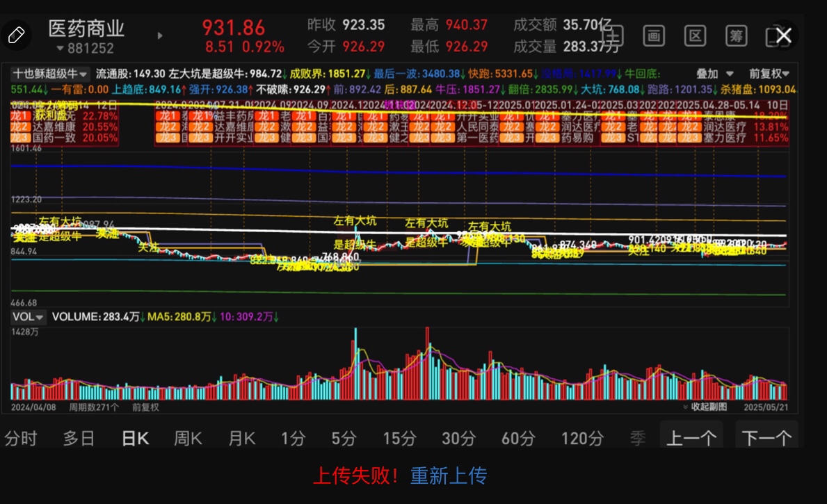Collapse the sub-chart via 收起副图

point(705,407)
